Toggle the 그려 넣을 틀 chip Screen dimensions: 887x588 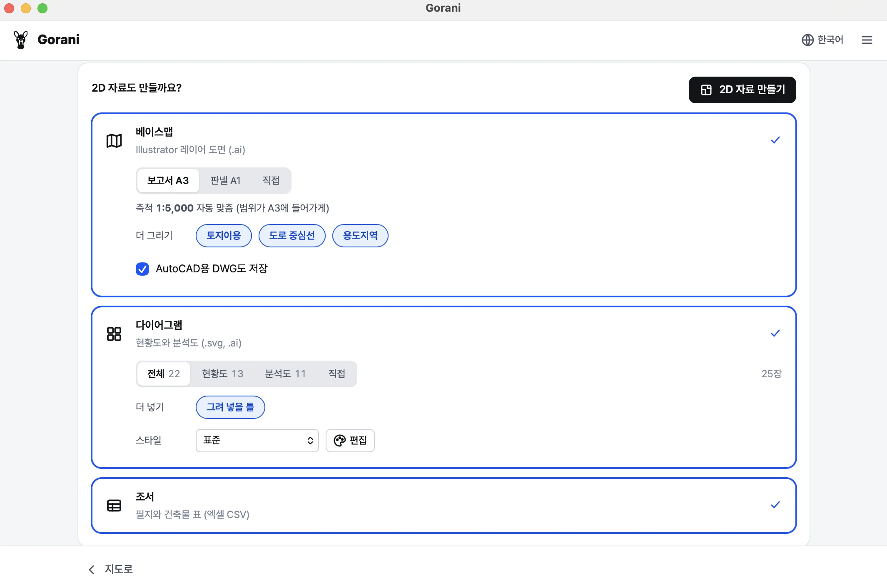[x=230, y=407]
